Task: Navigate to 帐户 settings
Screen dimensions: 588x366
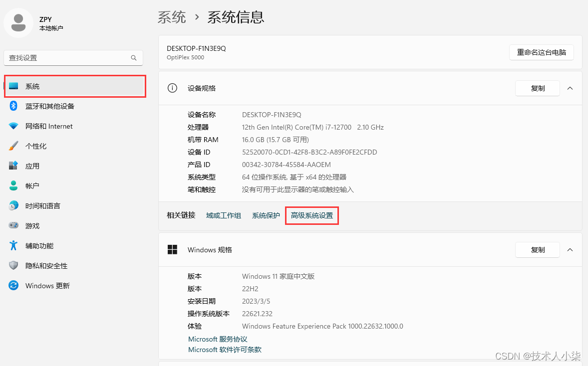Action: pos(75,186)
